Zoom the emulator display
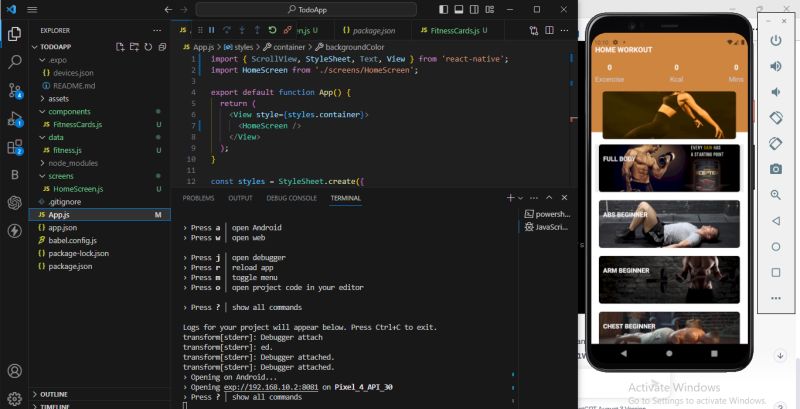The width and height of the screenshot is (800, 409). click(776, 195)
